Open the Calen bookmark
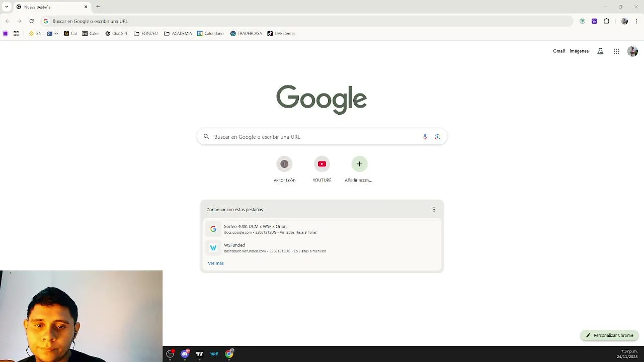Image resolution: width=644 pixels, height=362 pixels. (91, 34)
